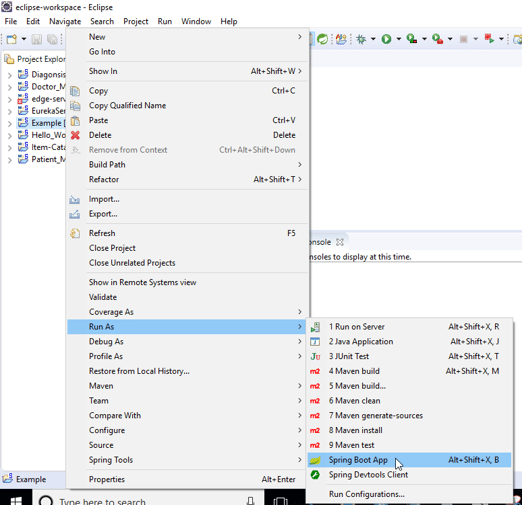Click Close Project in context menu
522x505 pixels.
click(x=187, y=248)
